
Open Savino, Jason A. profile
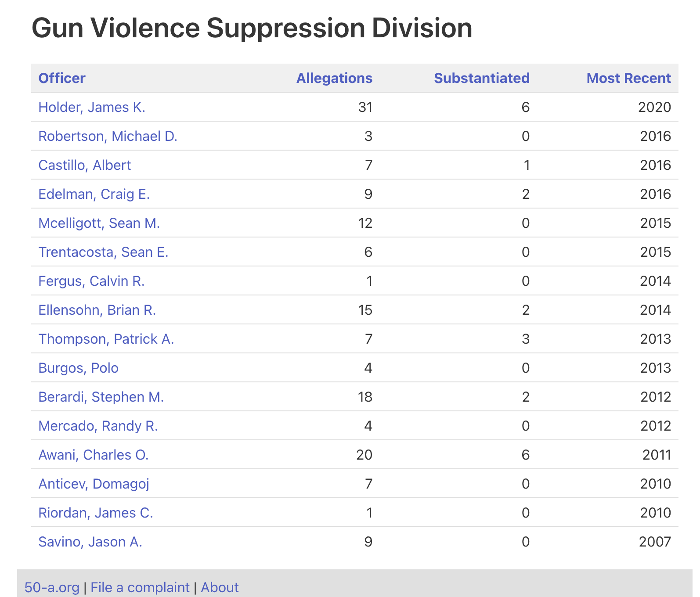pyautogui.click(x=90, y=542)
